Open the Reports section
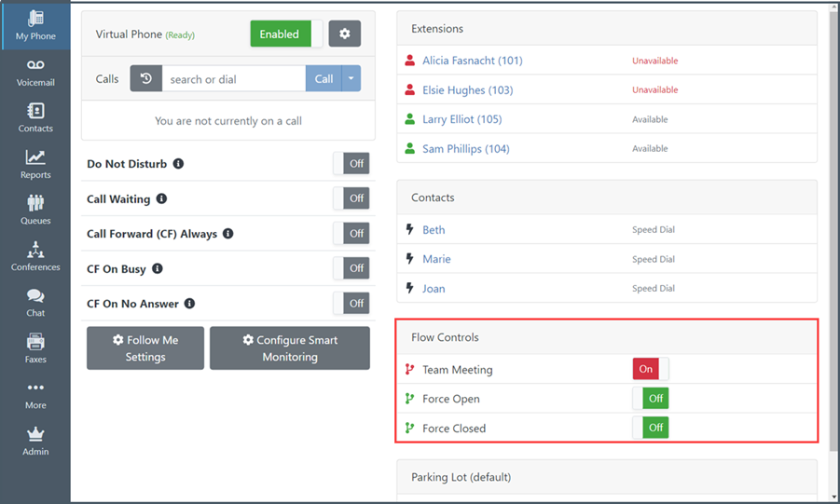The width and height of the screenshot is (840, 504). click(35, 164)
